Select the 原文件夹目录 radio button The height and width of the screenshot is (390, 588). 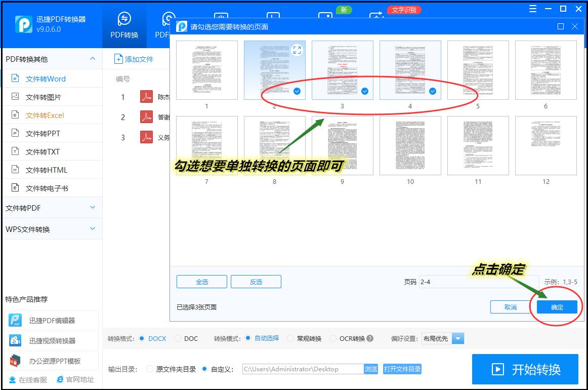tap(150, 369)
